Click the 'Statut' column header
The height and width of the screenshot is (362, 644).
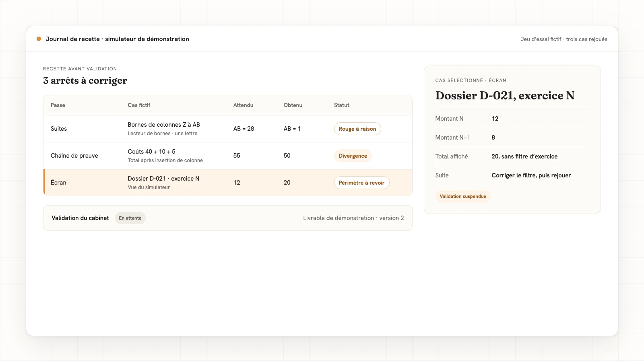[341, 105]
